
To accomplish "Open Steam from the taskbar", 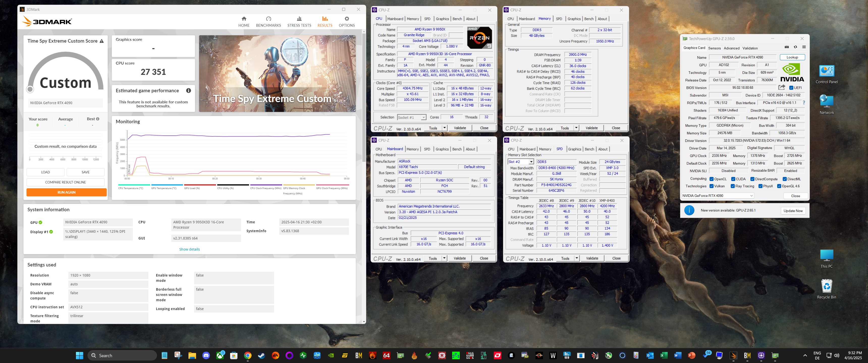I will (261, 355).
